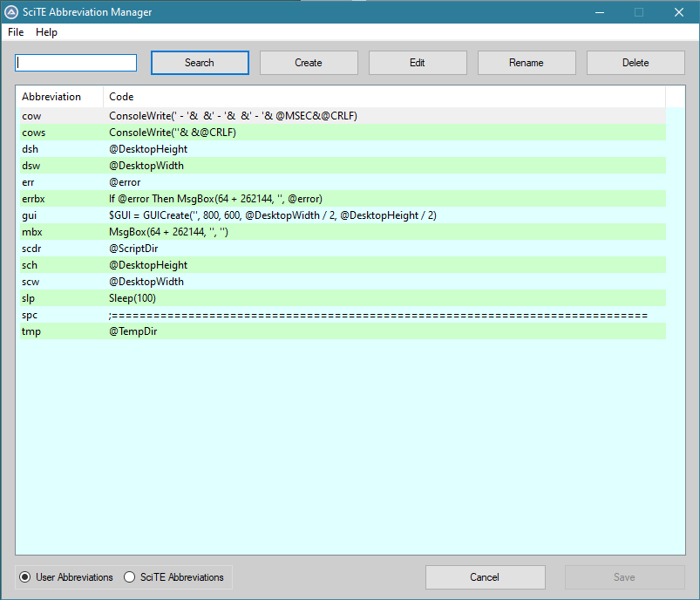Click the code '@error' in err row
This screenshot has height=600, width=700.
(125, 182)
